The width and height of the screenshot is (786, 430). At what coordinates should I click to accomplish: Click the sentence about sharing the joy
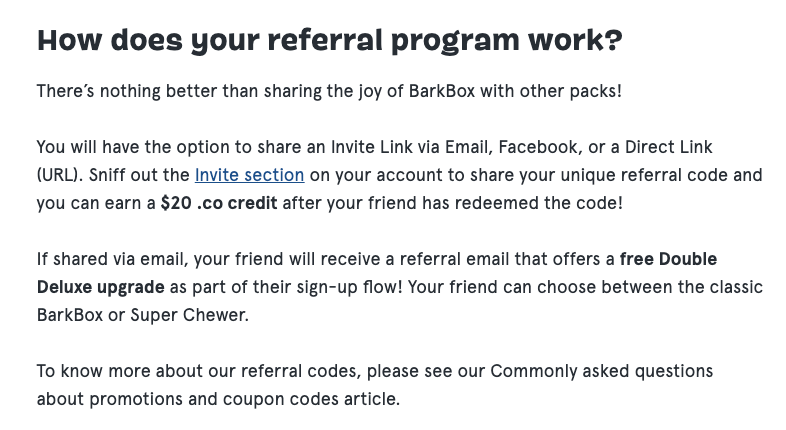pyautogui.click(x=329, y=91)
